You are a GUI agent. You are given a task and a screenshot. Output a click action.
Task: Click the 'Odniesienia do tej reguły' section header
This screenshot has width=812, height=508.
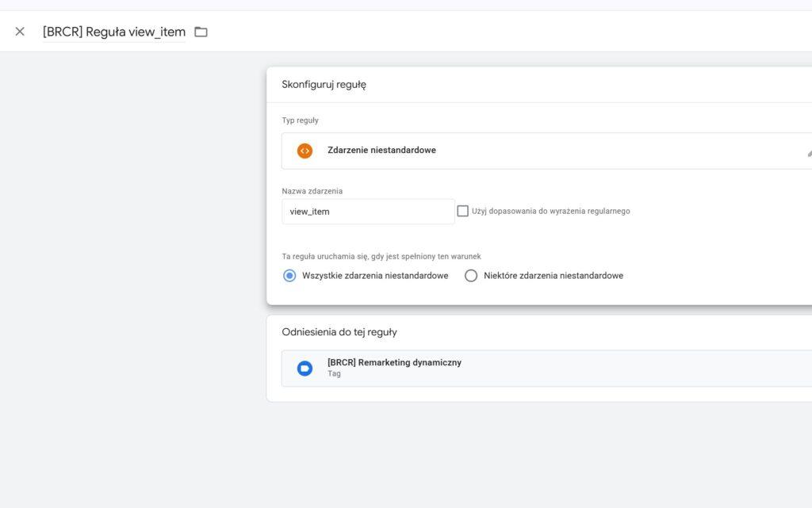click(x=339, y=332)
